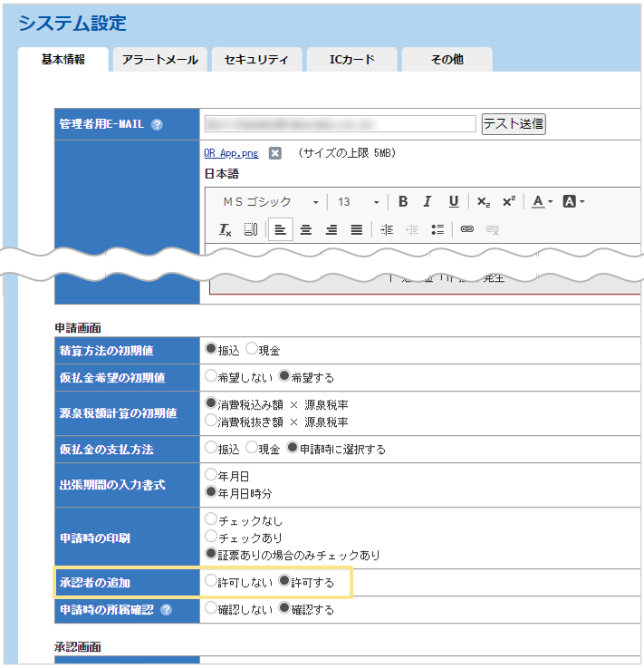Select 現金 for 精算方法の初期値
The width and height of the screenshot is (644, 668).
coord(252,349)
